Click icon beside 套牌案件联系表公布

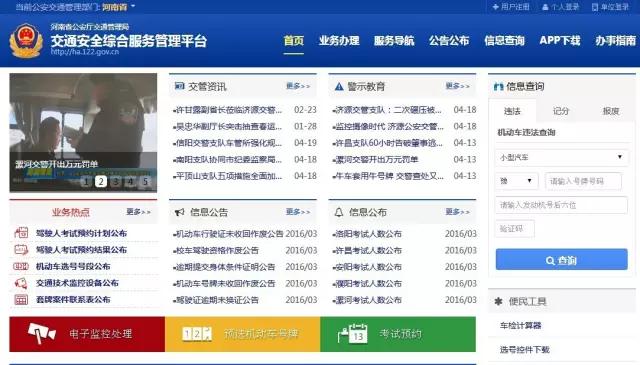(x=21, y=300)
